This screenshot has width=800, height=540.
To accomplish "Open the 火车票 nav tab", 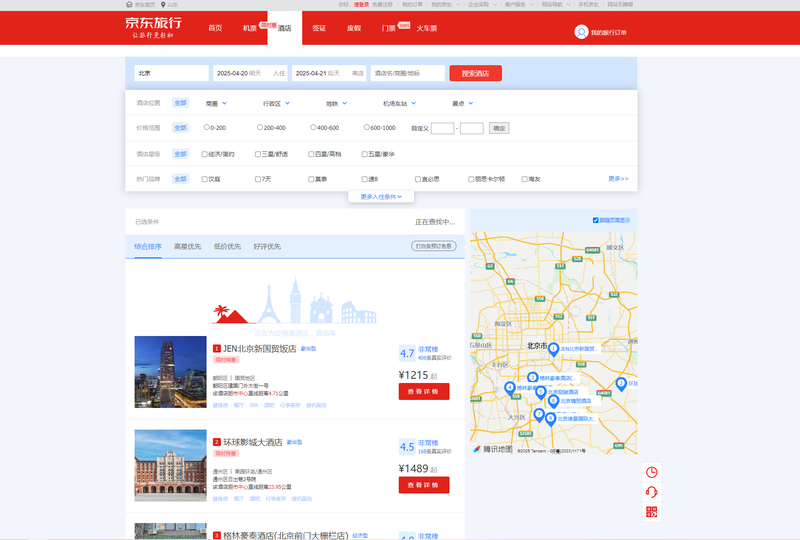I will coord(427,28).
